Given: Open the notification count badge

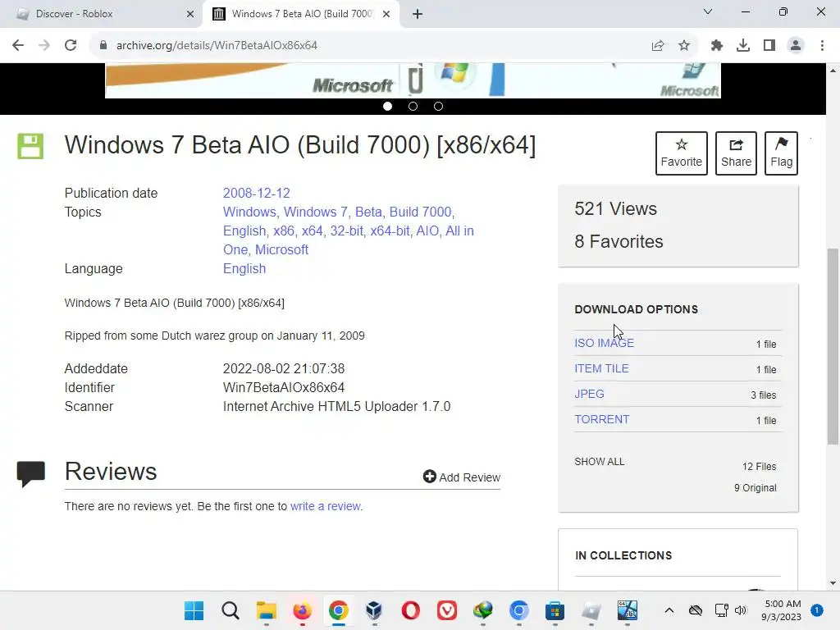Looking at the screenshot, I should click(816, 610).
